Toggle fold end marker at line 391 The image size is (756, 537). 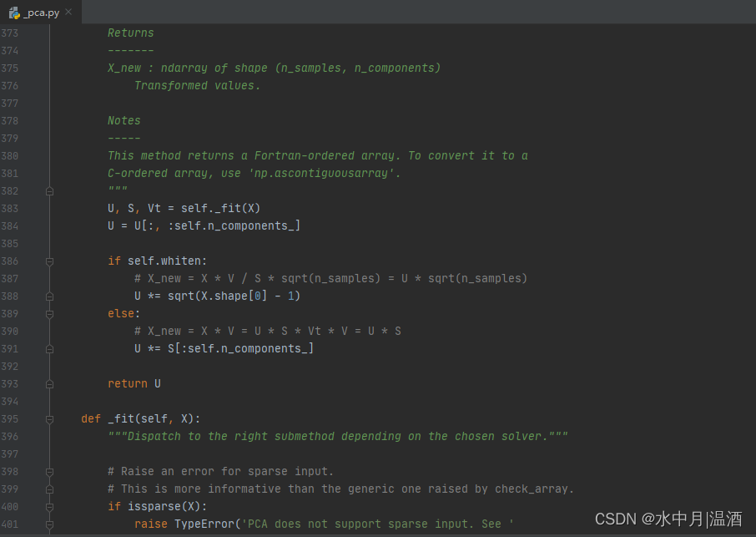point(49,349)
